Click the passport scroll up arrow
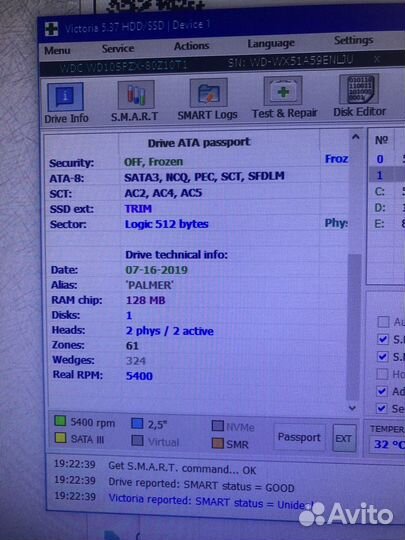 [355, 137]
